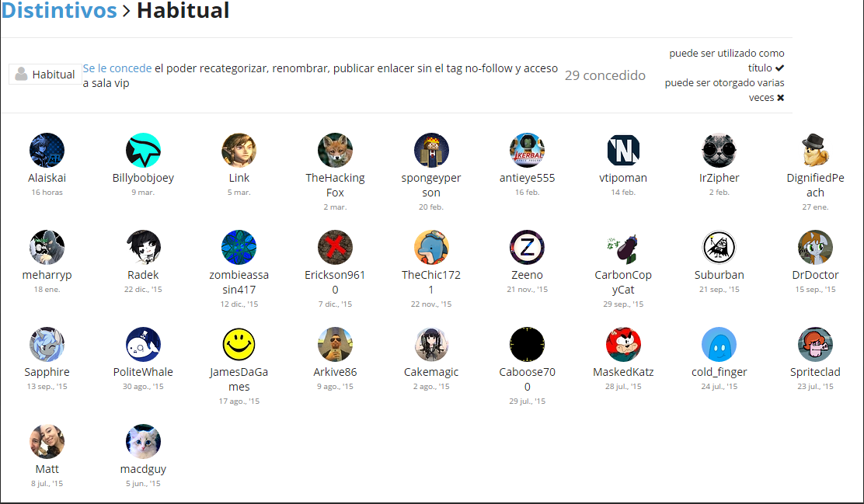Open Alaiskai's avatar
The height and width of the screenshot is (504, 864).
click(x=47, y=151)
